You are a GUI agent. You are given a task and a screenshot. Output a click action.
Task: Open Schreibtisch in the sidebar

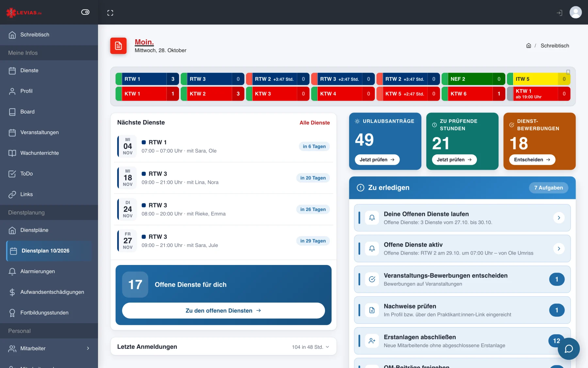tap(49, 35)
